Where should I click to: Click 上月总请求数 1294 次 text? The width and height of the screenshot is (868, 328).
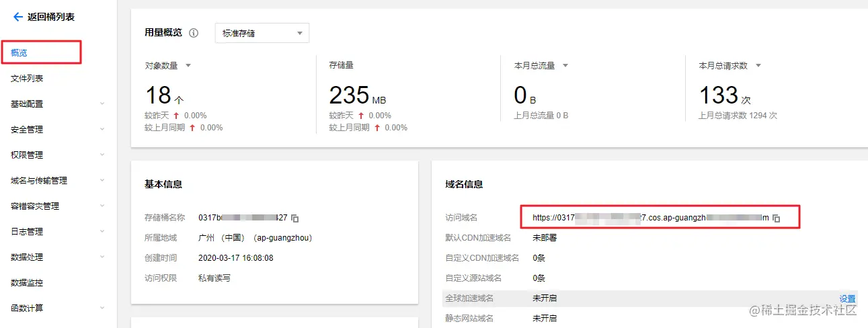[x=738, y=116]
